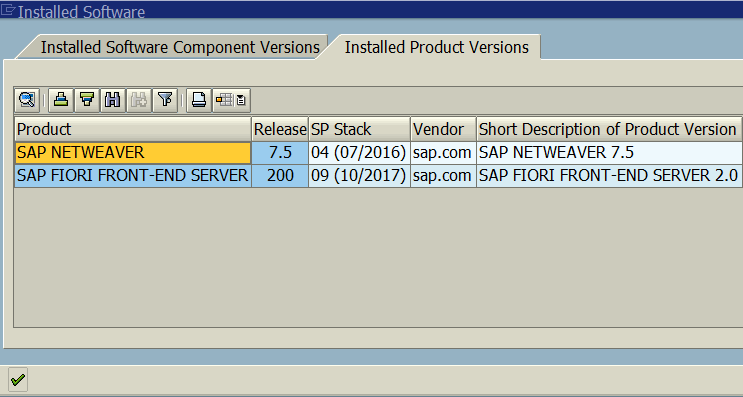
Task: Print the list using the printer icon
Action: [x=199, y=100]
